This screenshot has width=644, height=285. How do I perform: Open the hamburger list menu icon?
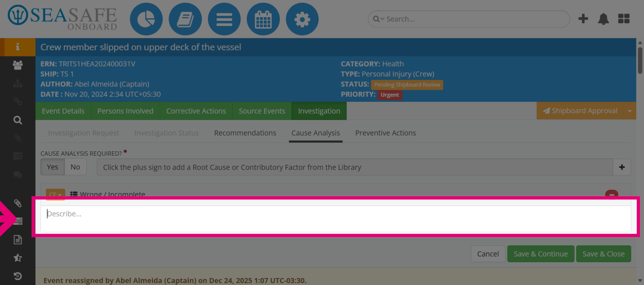(x=224, y=19)
